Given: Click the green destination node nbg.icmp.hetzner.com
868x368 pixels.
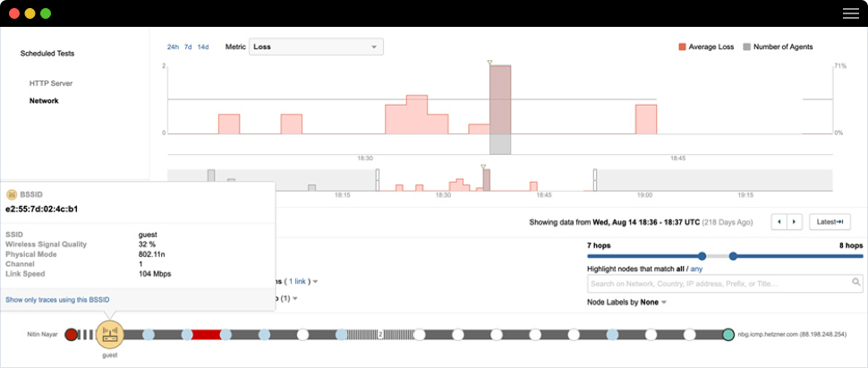Looking at the screenshot, I should (x=728, y=335).
